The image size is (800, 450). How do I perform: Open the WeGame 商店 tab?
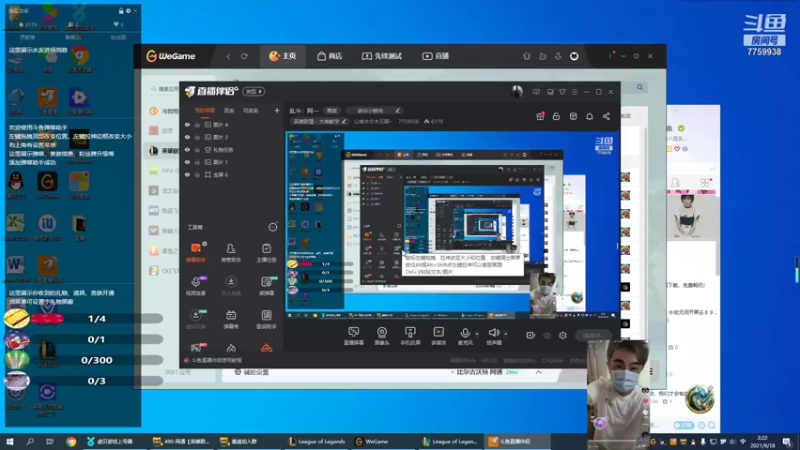[x=329, y=56]
